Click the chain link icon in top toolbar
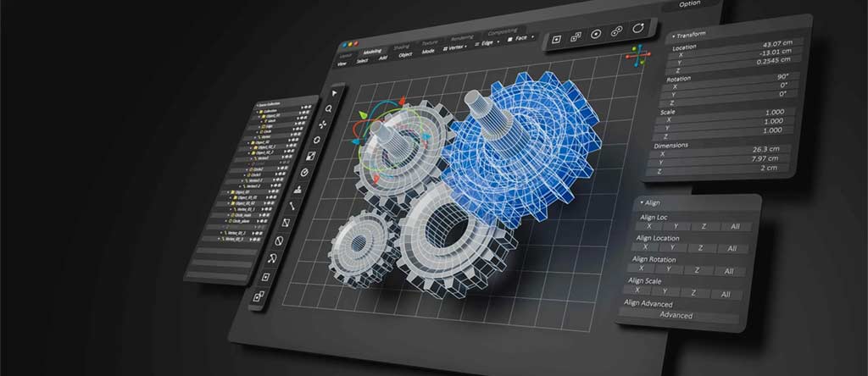The image size is (868, 376). coord(617,31)
